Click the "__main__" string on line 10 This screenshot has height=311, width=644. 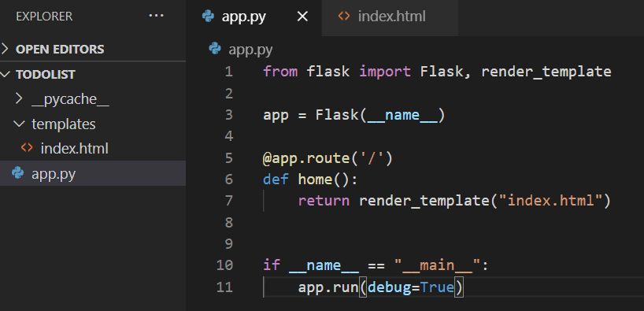[438, 265]
